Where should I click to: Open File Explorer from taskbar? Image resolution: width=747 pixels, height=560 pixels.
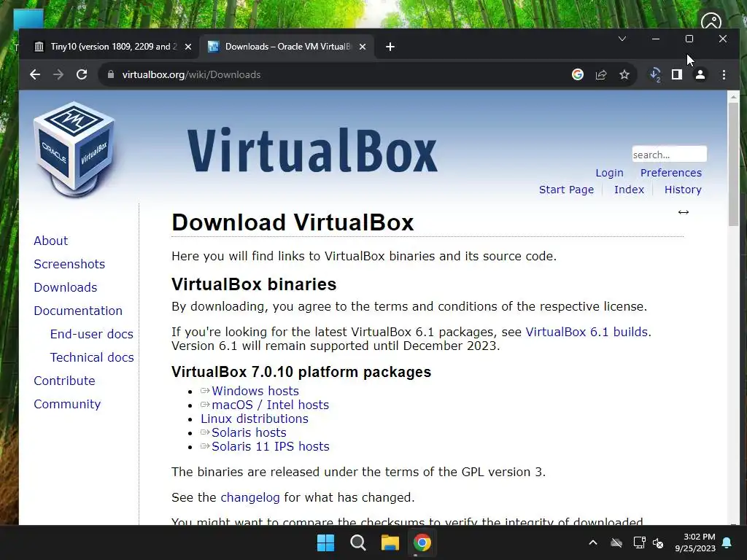pyautogui.click(x=390, y=542)
